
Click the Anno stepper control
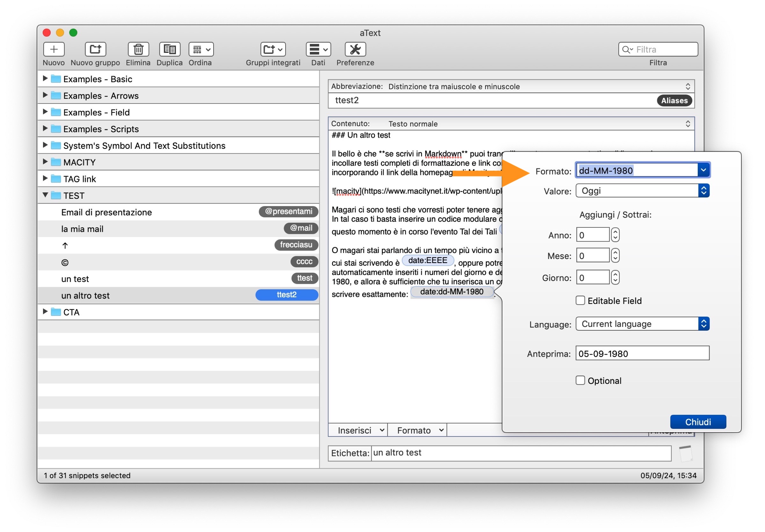click(x=615, y=235)
